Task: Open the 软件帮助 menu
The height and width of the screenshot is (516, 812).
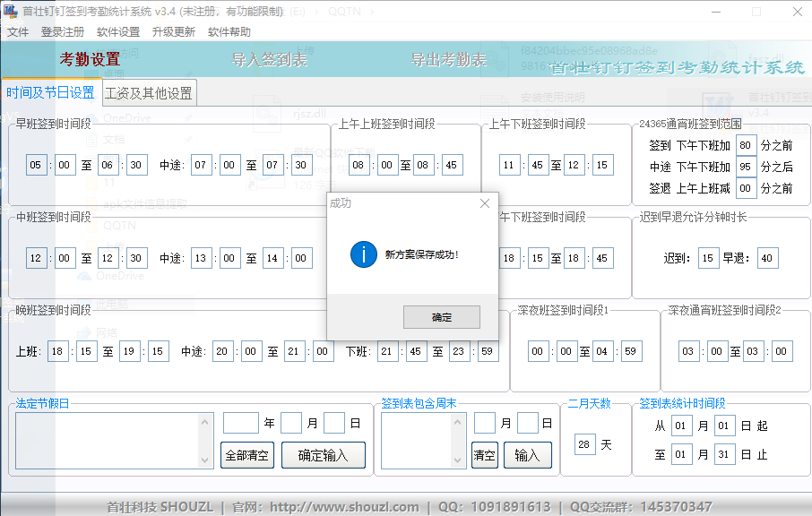Action: point(229,32)
